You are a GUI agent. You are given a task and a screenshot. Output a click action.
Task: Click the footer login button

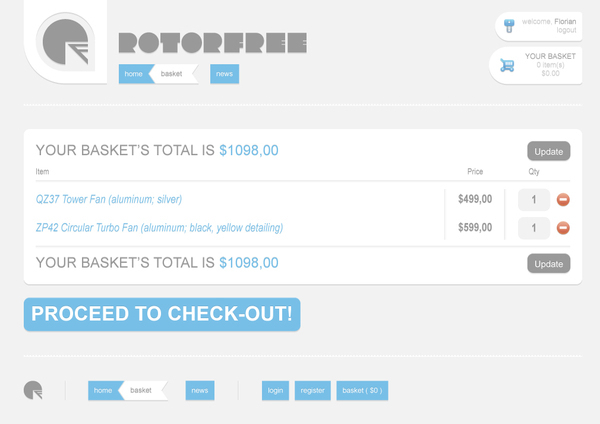pyautogui.click(x=276, y=390)
